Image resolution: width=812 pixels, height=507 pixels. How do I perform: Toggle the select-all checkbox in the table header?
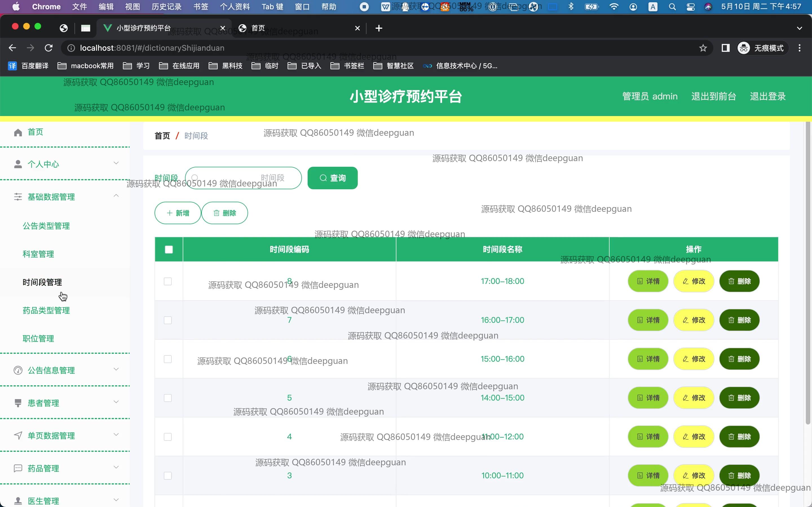pyautogui.click(x=169, y=250)
